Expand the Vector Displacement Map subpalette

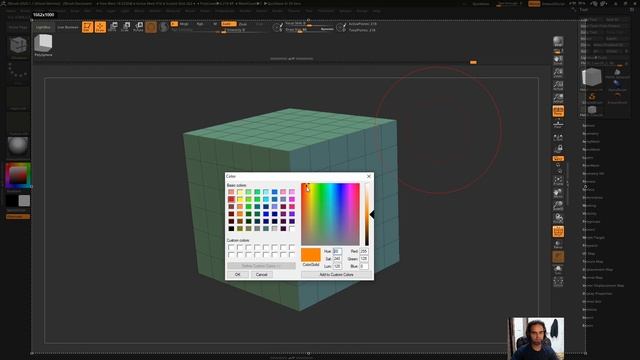603,286
